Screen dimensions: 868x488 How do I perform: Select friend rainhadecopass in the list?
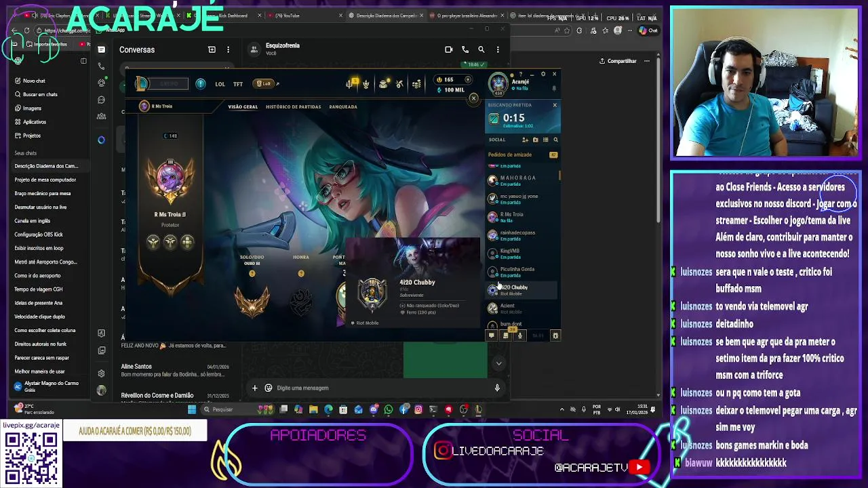click(x=522, y=235)
